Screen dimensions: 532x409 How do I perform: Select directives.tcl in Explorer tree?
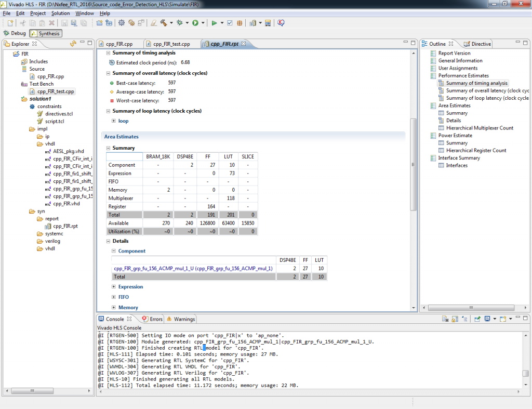point(59,114)
